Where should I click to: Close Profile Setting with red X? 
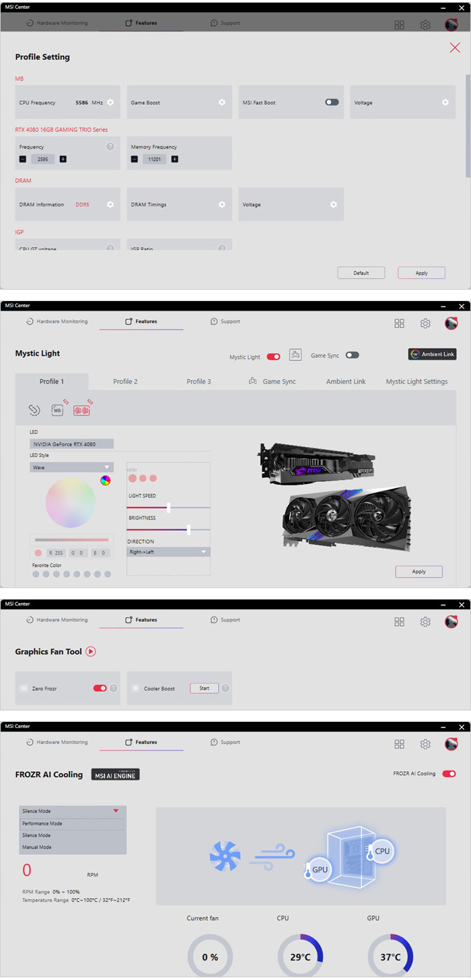pos(454,47)
